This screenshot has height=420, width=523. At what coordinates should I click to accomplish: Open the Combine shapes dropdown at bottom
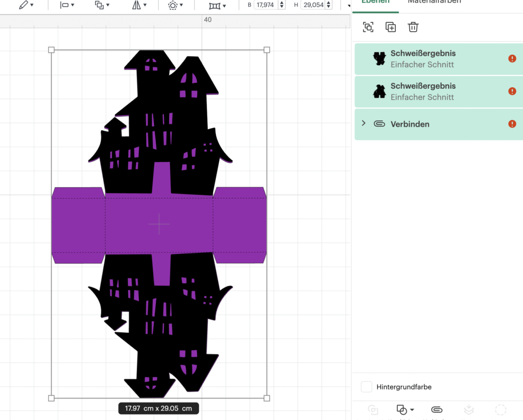point(405,410)
